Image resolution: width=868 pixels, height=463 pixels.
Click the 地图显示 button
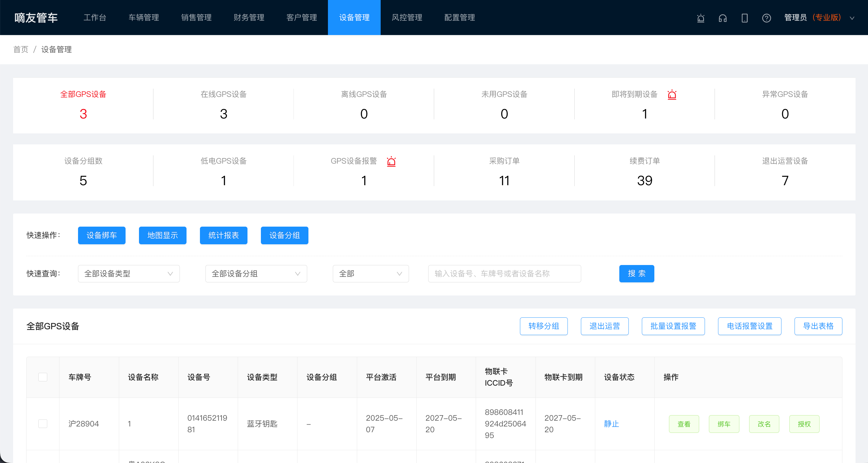click(163, 235)
